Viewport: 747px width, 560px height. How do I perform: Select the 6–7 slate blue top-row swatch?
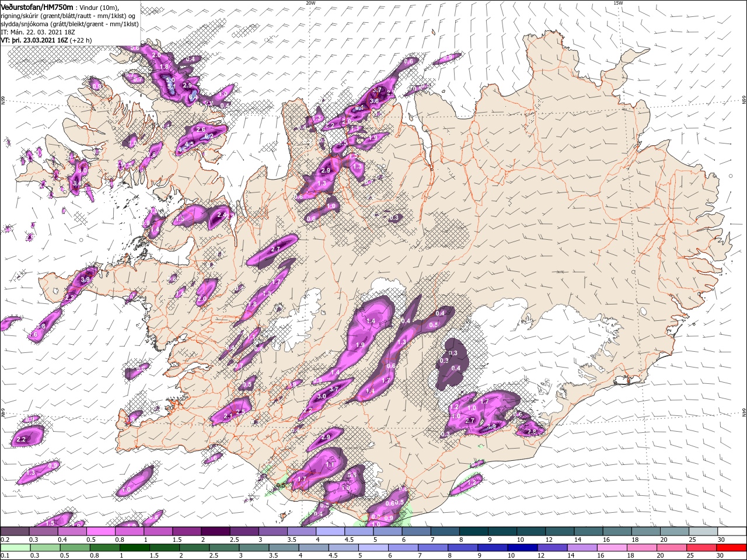[x=416, y=531]
